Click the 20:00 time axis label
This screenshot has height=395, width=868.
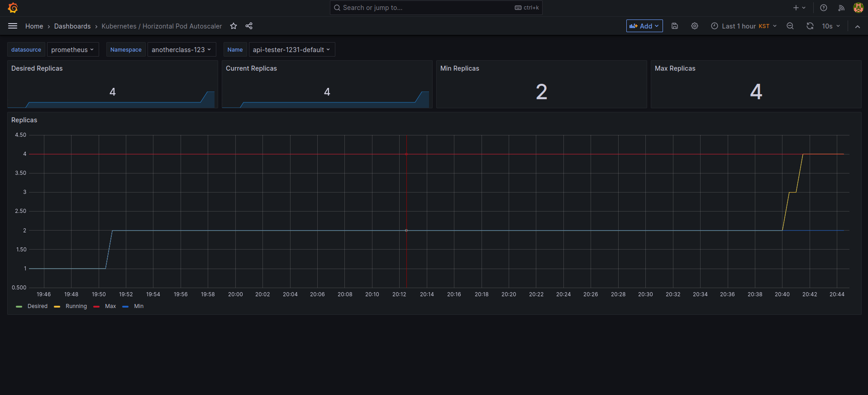tap(235, 294)
